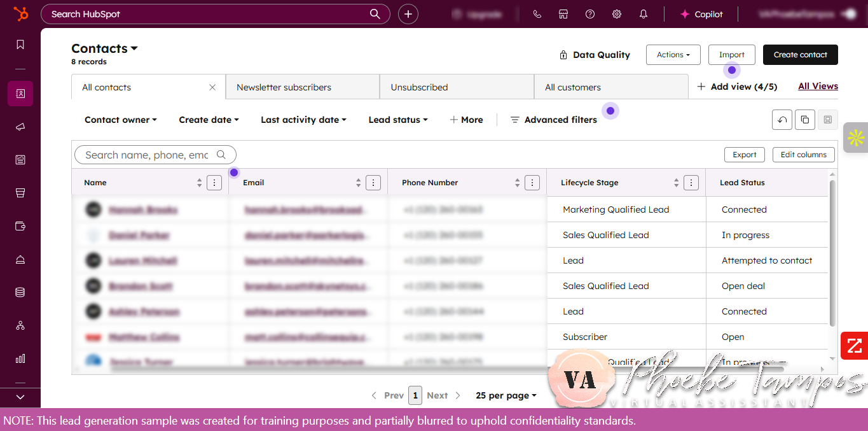View notifications via the bell icon

[643, 13]
